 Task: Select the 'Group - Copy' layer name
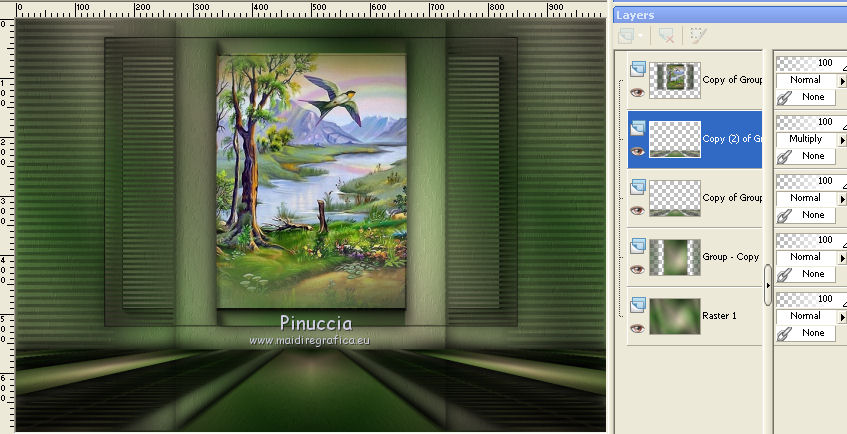730,257
